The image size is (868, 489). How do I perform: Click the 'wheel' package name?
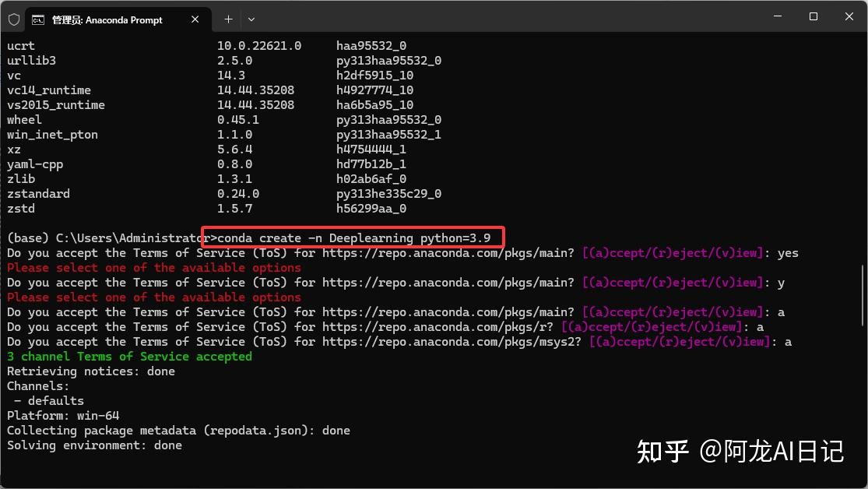24,120
